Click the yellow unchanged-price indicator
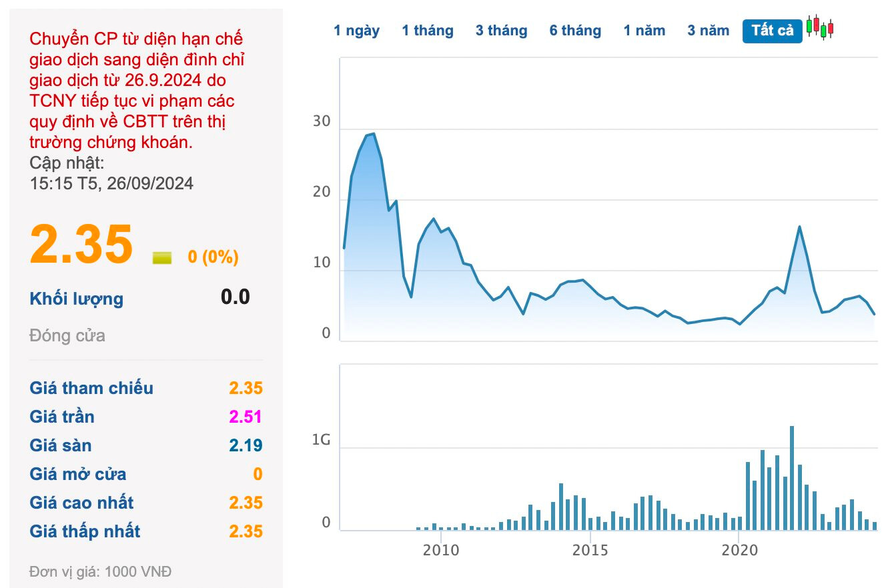882x588 pixels. 162,257
